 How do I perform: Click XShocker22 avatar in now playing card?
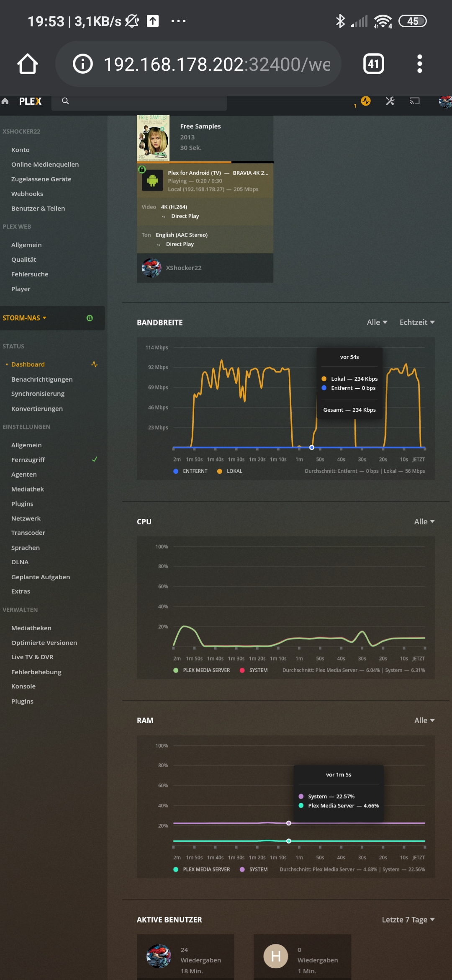152,268
